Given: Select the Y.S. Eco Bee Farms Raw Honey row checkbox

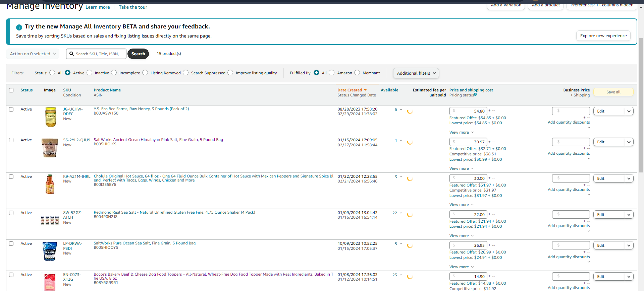Looking at the screenshot, I should pos(11,109).
